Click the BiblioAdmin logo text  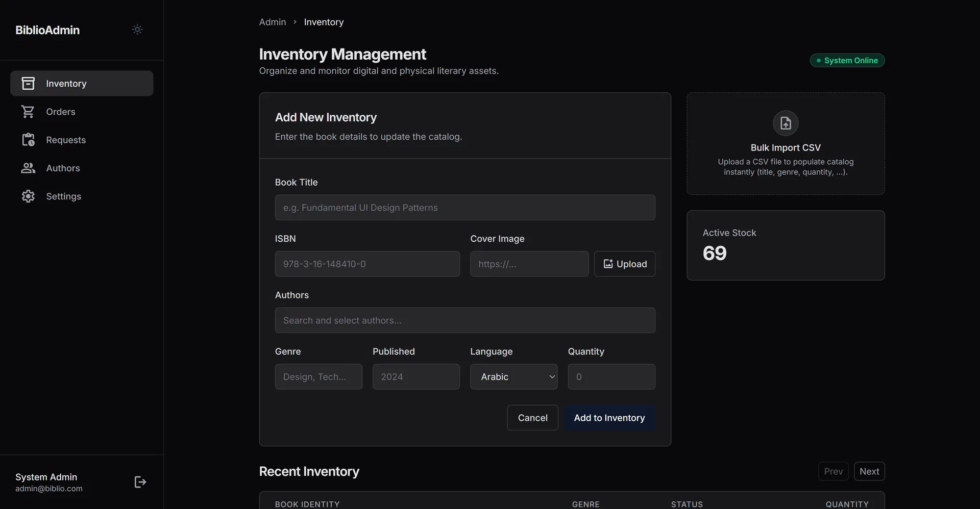point(47,30)
